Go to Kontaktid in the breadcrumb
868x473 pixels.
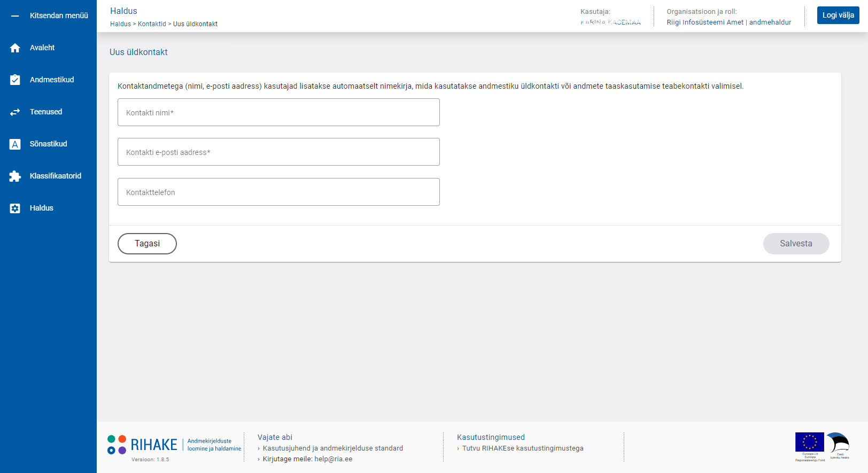[x=152, y=24]
